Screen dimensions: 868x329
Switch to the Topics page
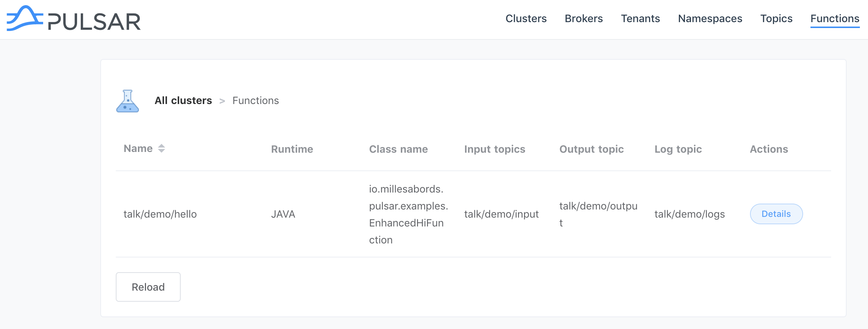pos(776,18)
